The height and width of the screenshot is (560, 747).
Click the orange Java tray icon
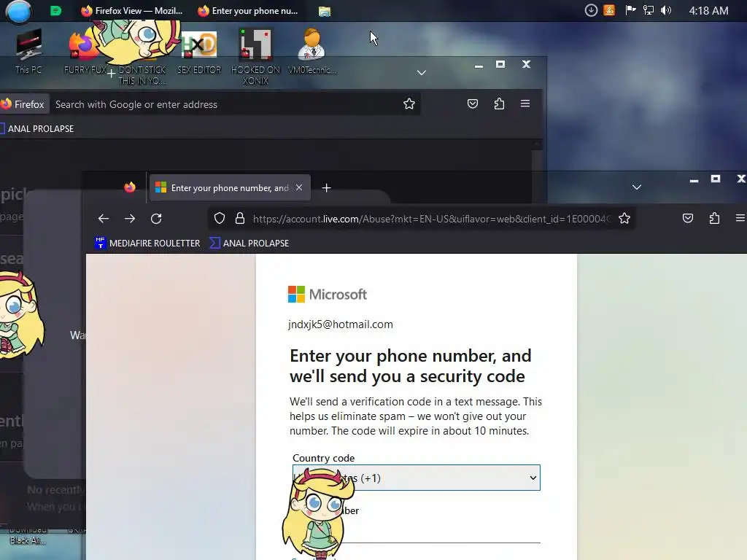pyautogui.click(x=609, y=10)
